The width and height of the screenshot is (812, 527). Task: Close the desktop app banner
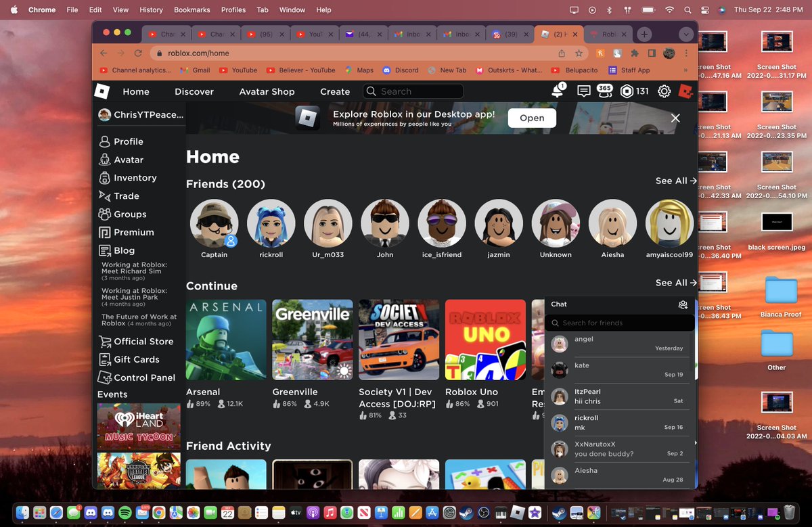pyautogui.click(x=675, y=118)
